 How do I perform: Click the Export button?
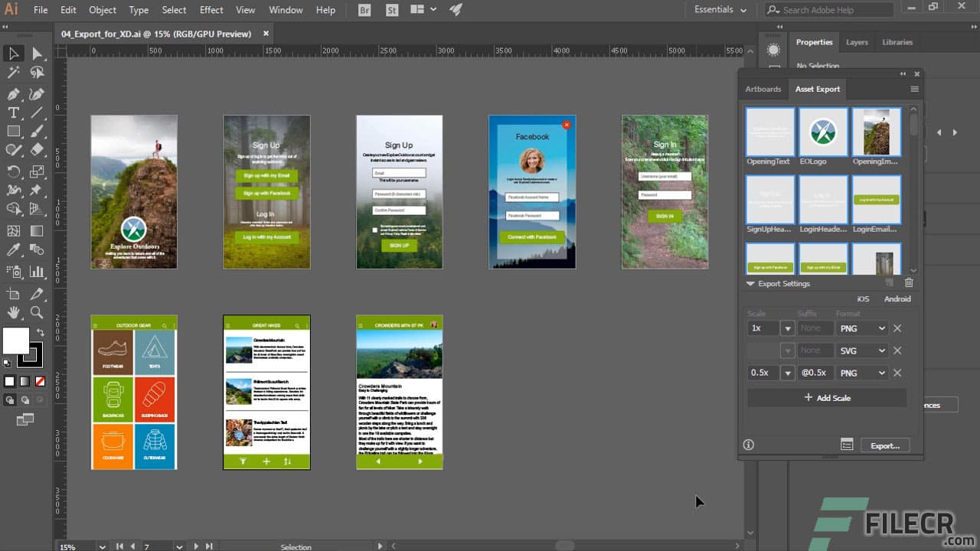click(885, 445)
